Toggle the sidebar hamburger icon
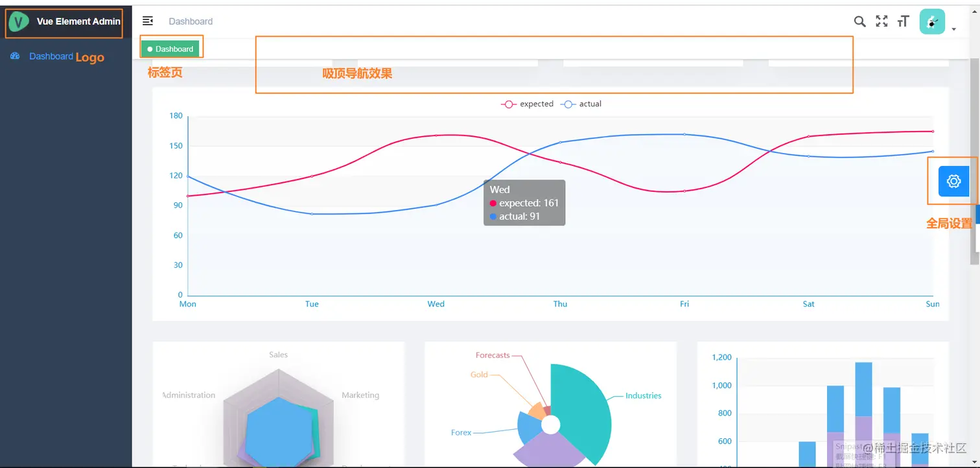The width and height of the screenshot is (980, 468). pos(148,21)
